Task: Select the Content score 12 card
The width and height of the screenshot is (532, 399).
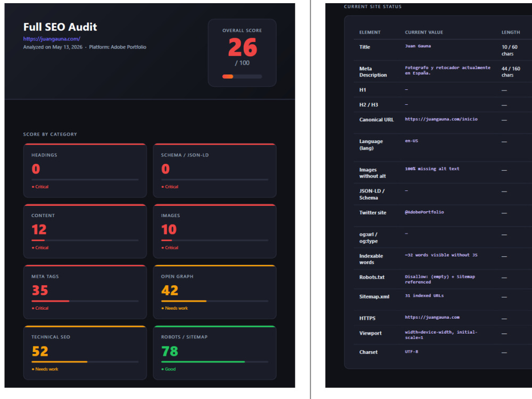Action: 85,231
